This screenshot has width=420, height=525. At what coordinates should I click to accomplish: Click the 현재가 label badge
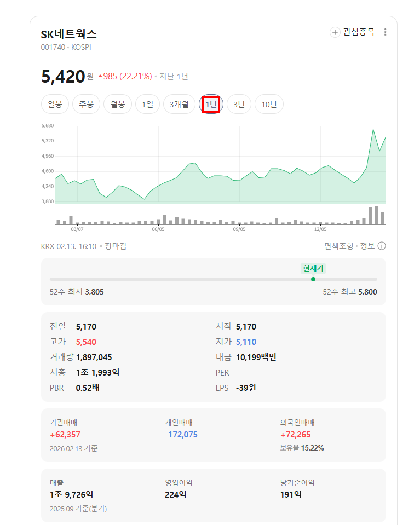(x=313, y=268)
